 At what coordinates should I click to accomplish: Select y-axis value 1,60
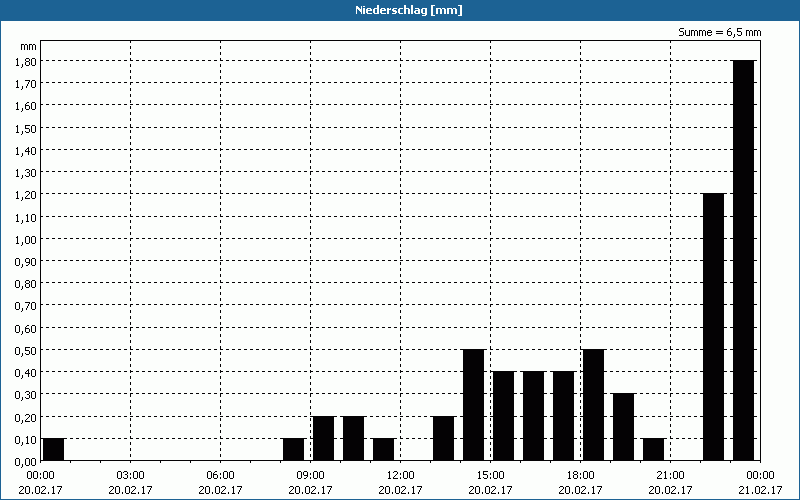26,106
